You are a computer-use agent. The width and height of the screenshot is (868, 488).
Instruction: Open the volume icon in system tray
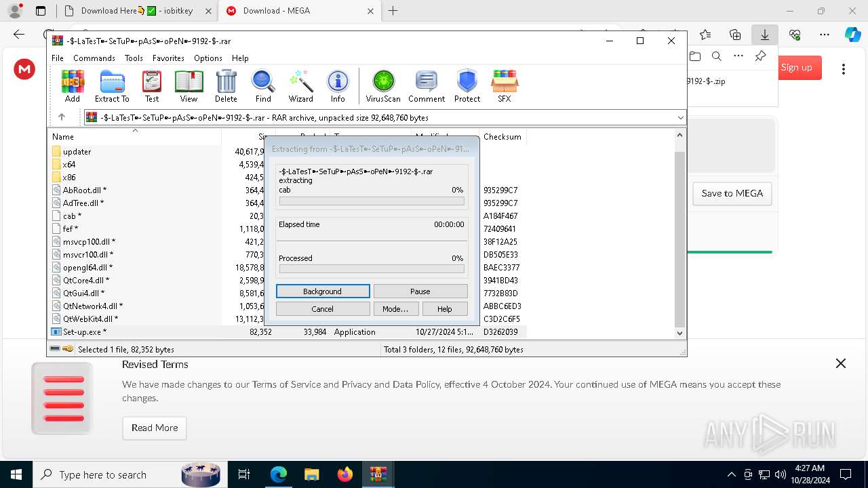point(780,474)
